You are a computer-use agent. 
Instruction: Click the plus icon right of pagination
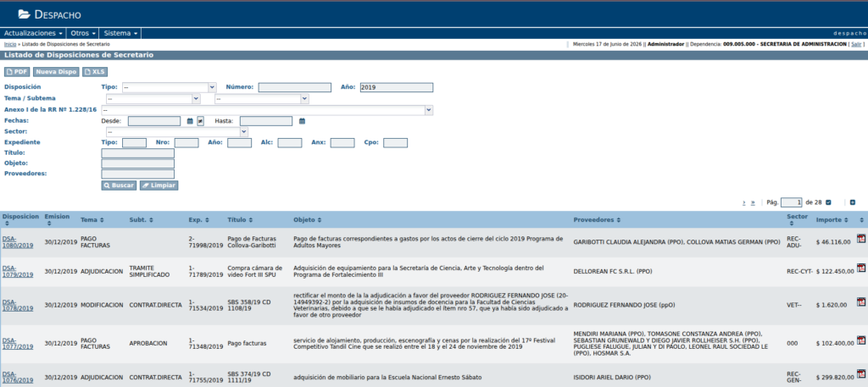[853, 202]
